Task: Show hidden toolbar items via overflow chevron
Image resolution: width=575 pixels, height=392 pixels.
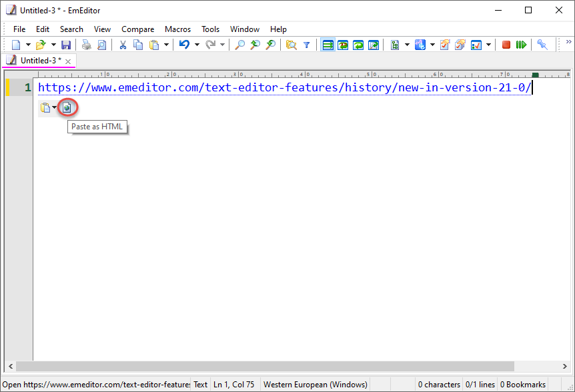Action: 569,42
